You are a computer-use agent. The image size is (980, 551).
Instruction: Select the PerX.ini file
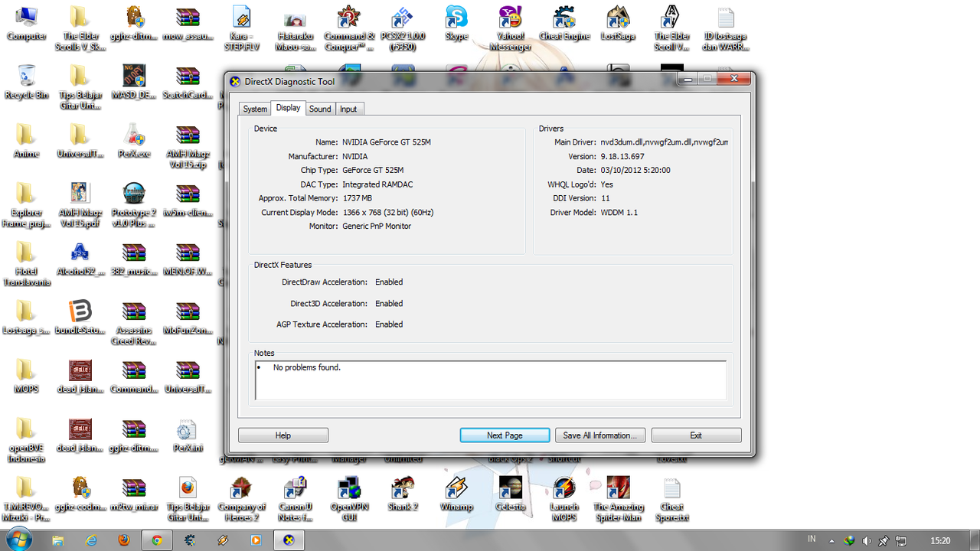[187, 435]
